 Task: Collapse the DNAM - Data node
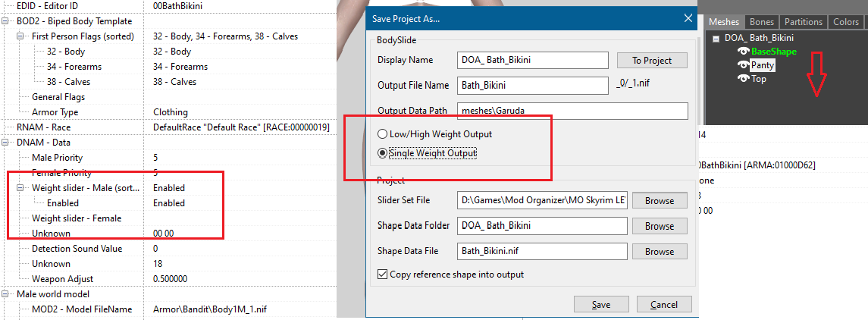point(5,143)
